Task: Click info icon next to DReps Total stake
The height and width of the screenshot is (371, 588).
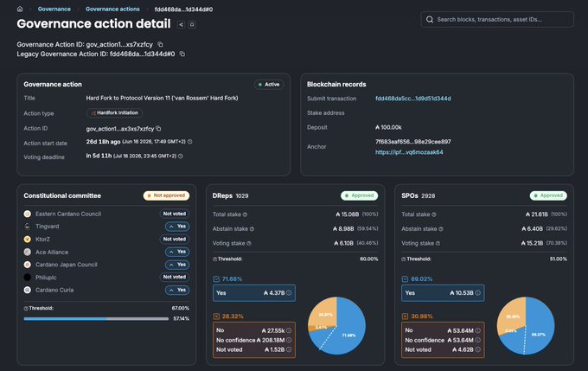Action: [245, 214]
